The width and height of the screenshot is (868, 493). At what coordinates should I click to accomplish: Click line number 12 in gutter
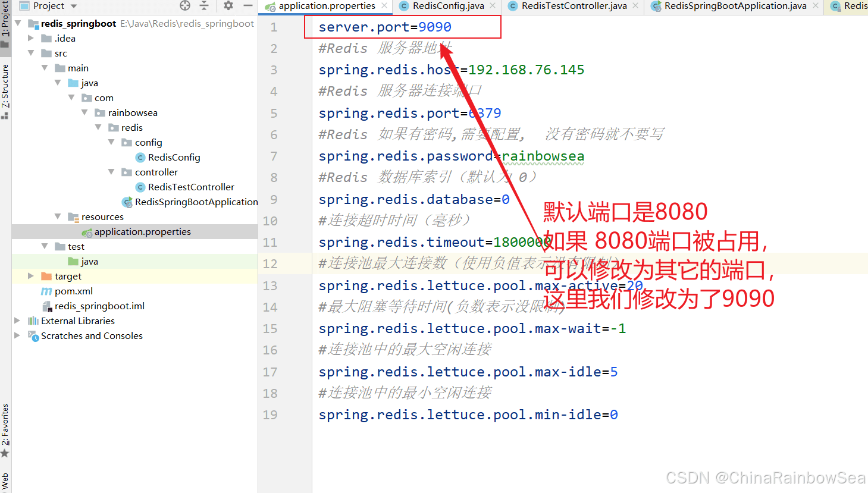[x=270, y=263]
